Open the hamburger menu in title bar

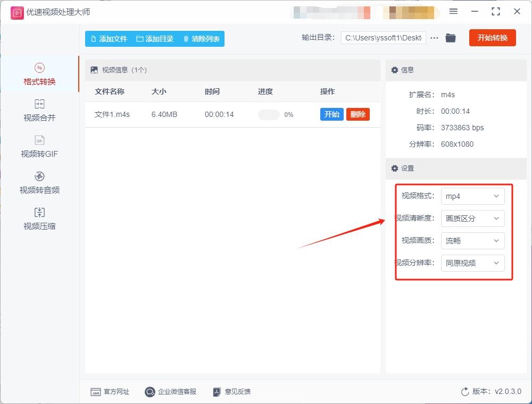(454, 12)
